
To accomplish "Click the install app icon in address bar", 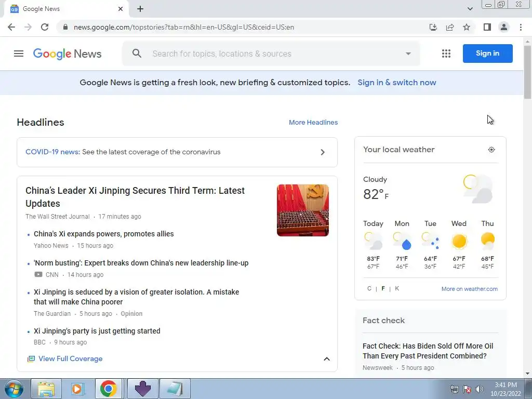I will point(433,27).
